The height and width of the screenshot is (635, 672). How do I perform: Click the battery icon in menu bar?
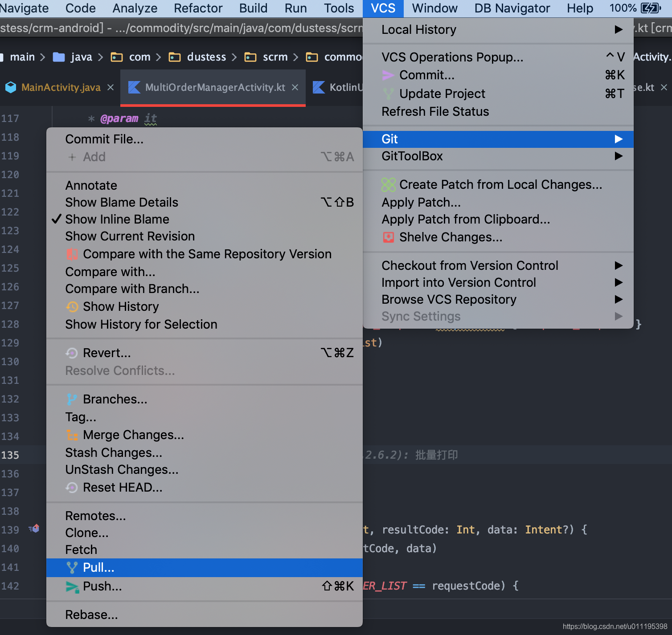coord(651,8)
